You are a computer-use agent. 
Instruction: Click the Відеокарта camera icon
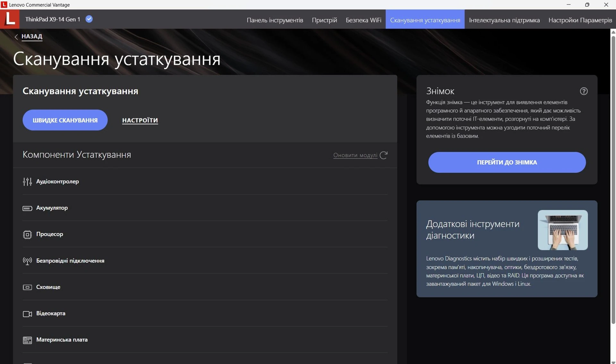coord(27,314)
